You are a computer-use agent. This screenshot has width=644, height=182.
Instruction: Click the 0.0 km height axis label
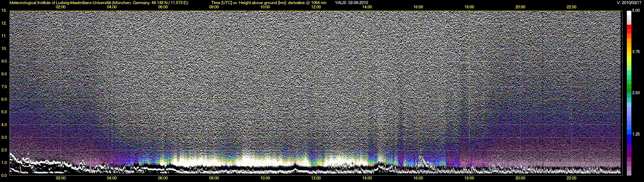[4, 175]
